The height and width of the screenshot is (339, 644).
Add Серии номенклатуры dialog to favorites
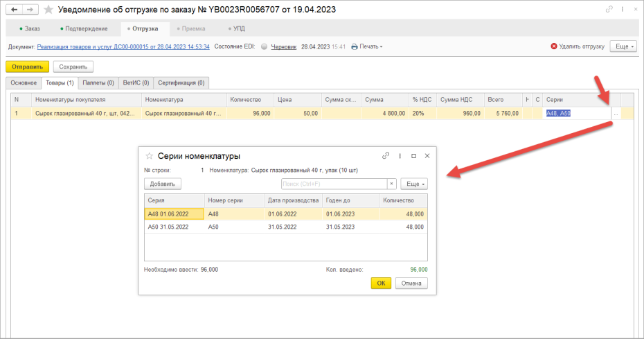click(x=149, y=156)
